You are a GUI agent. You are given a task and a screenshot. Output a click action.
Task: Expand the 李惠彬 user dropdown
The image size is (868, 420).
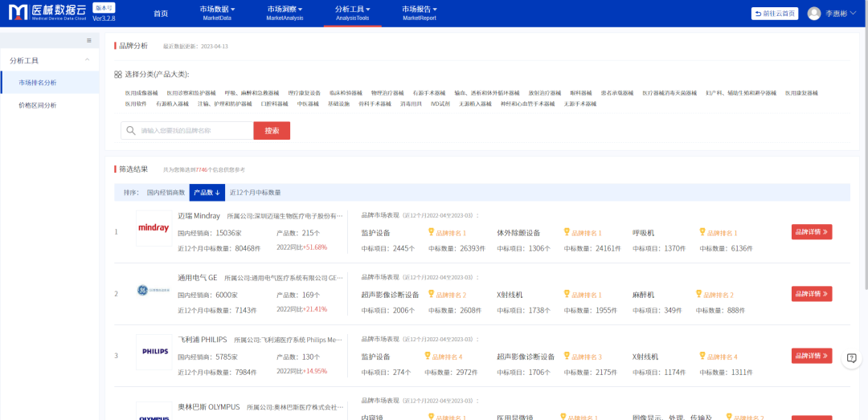(841, 14)
